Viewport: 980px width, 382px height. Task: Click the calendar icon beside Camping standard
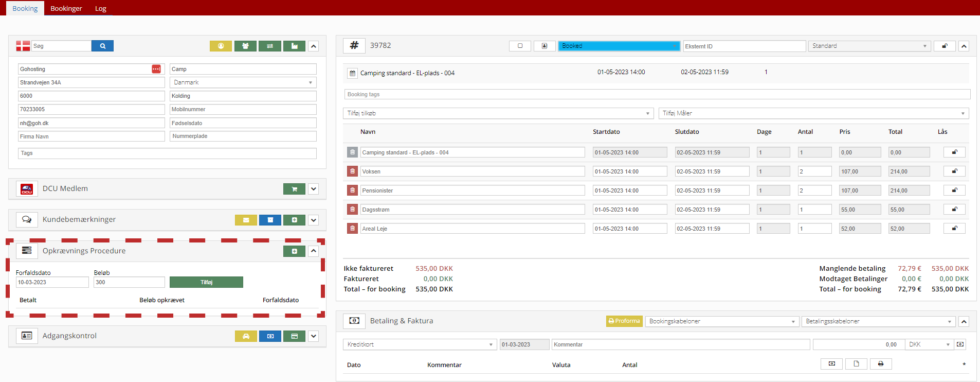click(352, 73)
